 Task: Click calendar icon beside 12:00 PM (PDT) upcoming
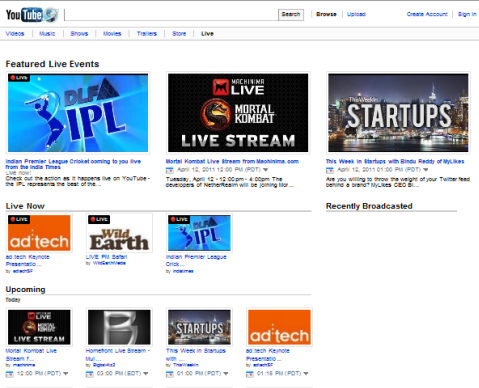tap(10, 374)
